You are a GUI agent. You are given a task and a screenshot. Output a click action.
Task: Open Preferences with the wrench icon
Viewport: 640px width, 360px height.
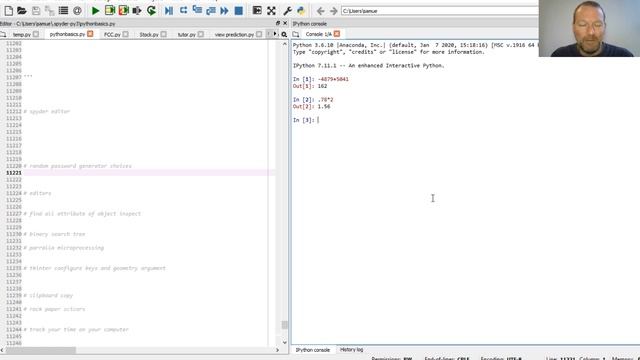pos(287,11)
